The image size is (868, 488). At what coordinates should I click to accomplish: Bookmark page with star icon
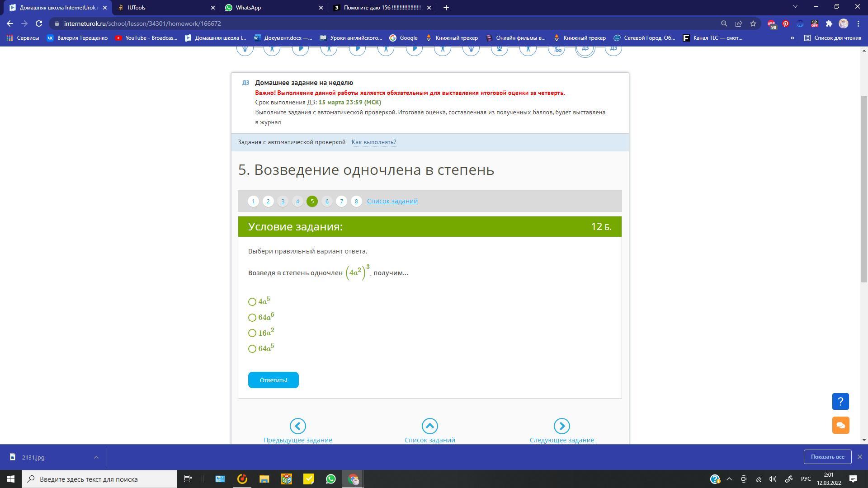(x=753, y=23)
